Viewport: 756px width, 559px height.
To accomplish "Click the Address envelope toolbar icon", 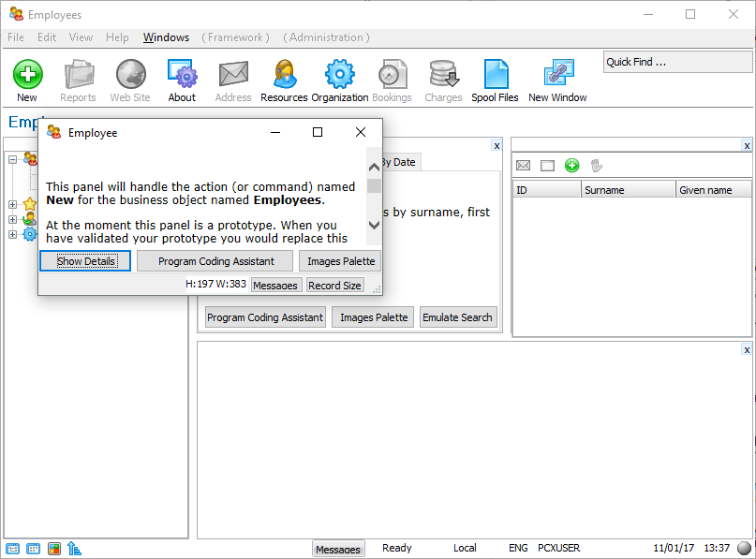I will coord(233,74).
